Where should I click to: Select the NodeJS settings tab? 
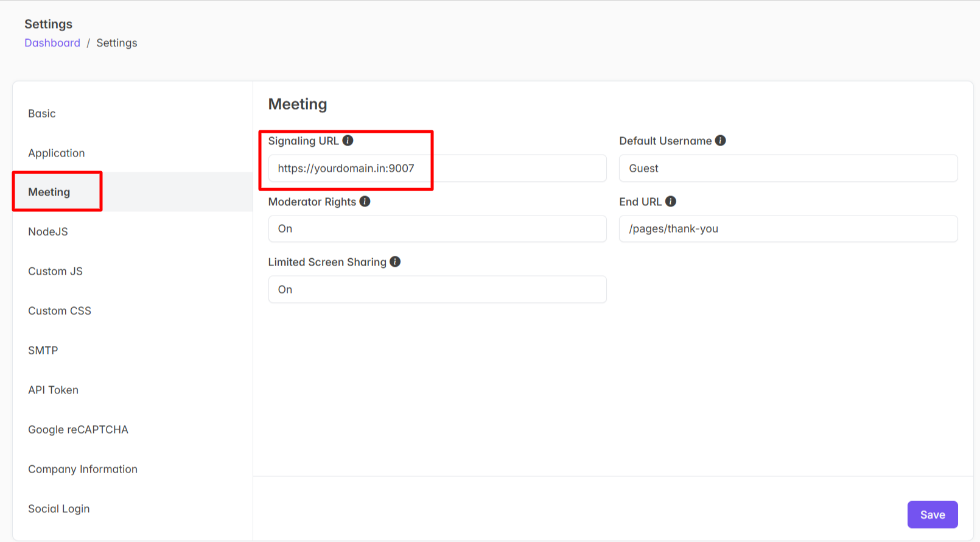pyautogui.click(x=48, y=232)
